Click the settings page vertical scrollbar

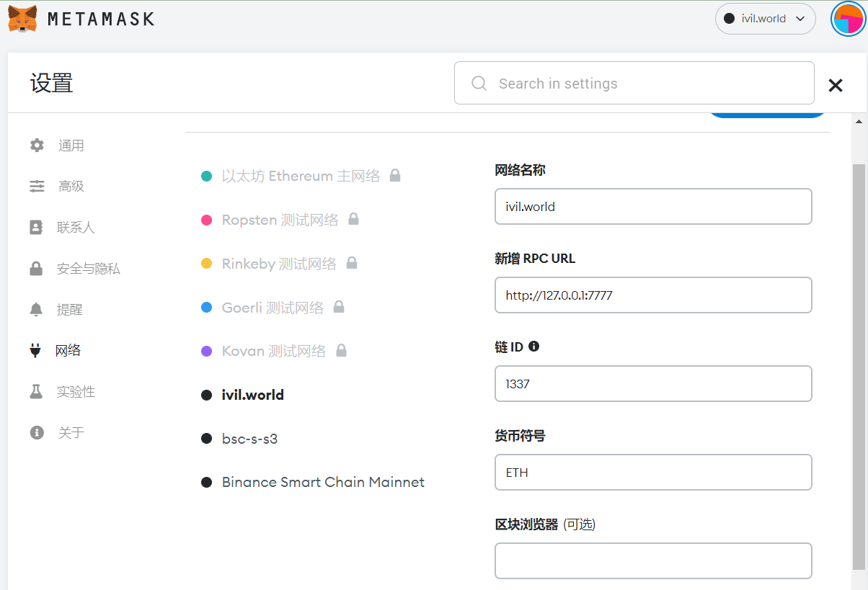point(859,367)
